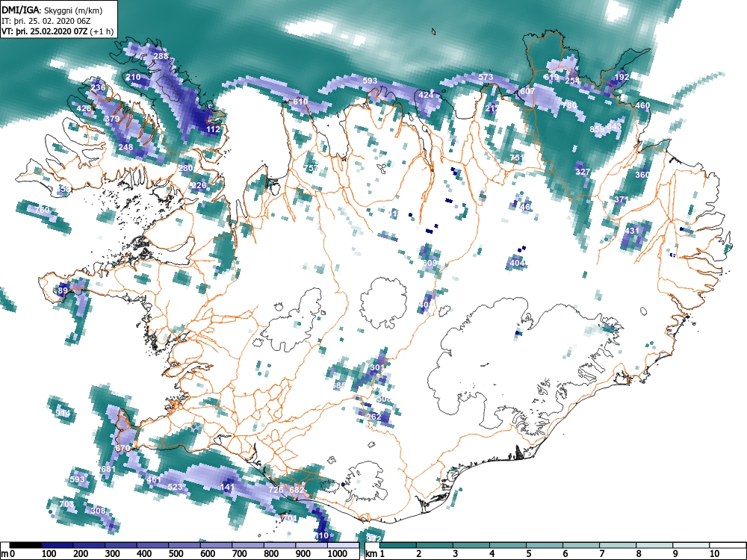The width and height of the screenshot is (747, 560).
Task: Click visibility value 780 on the map
Action: pos(570,105)
